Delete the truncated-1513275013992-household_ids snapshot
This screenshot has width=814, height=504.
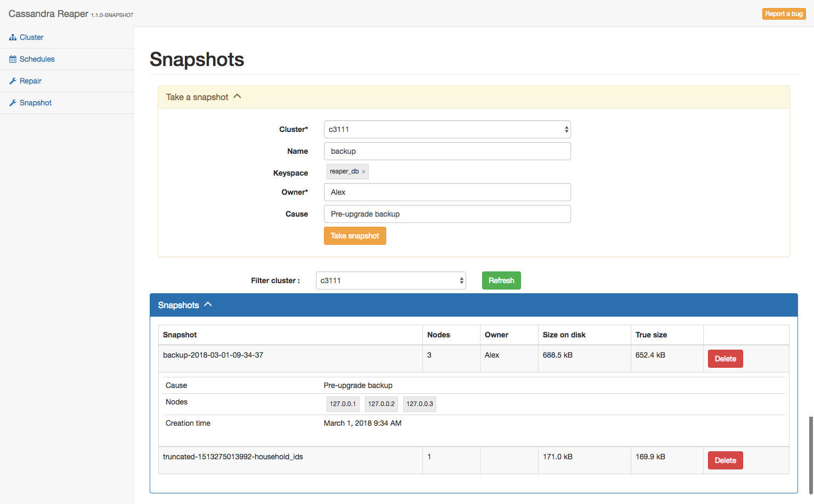pyautogui.click(x=726, y=460)
